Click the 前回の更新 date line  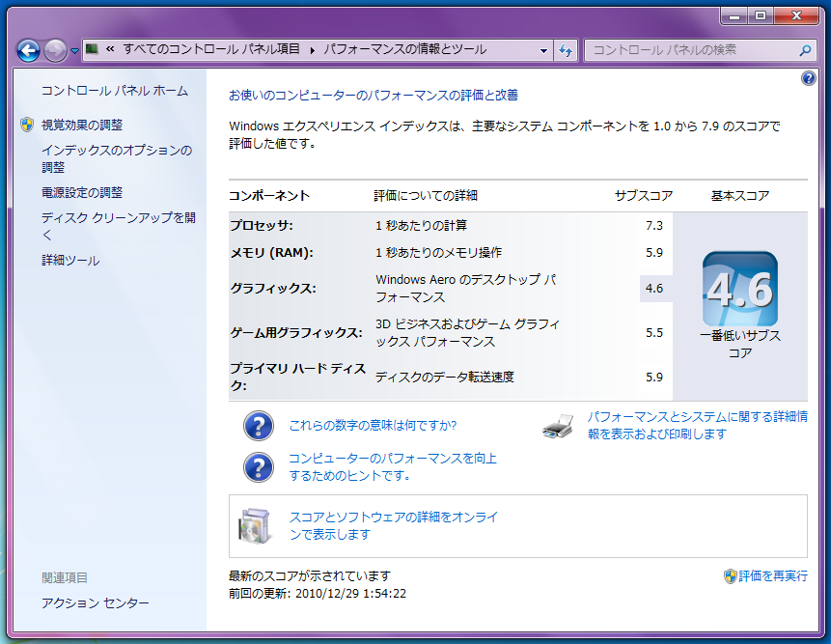coord(318,593)
